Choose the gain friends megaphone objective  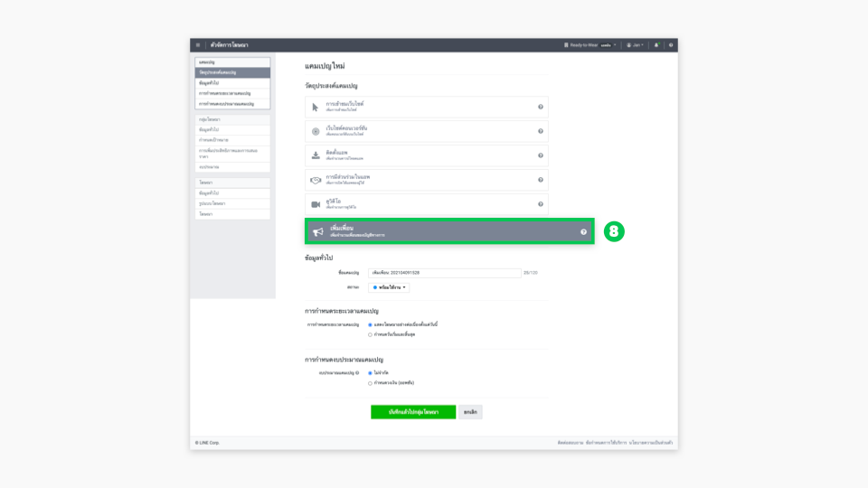pos(448,232)
